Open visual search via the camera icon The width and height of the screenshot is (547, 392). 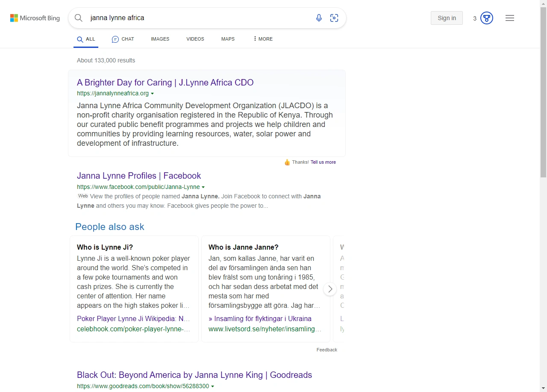[334, 18]
